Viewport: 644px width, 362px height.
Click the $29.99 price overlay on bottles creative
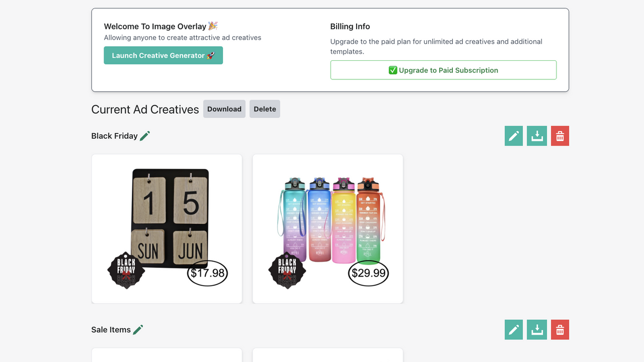click(368, 273)
